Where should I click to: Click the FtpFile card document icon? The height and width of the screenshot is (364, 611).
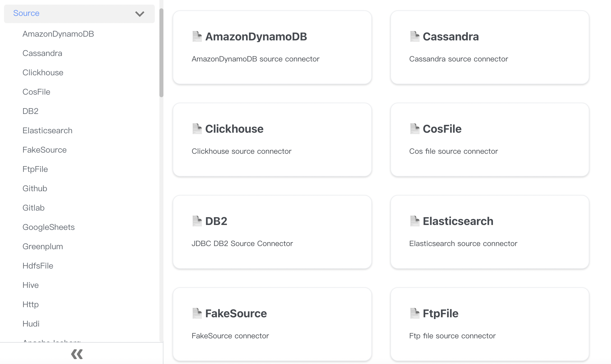[x=415, y=313]
